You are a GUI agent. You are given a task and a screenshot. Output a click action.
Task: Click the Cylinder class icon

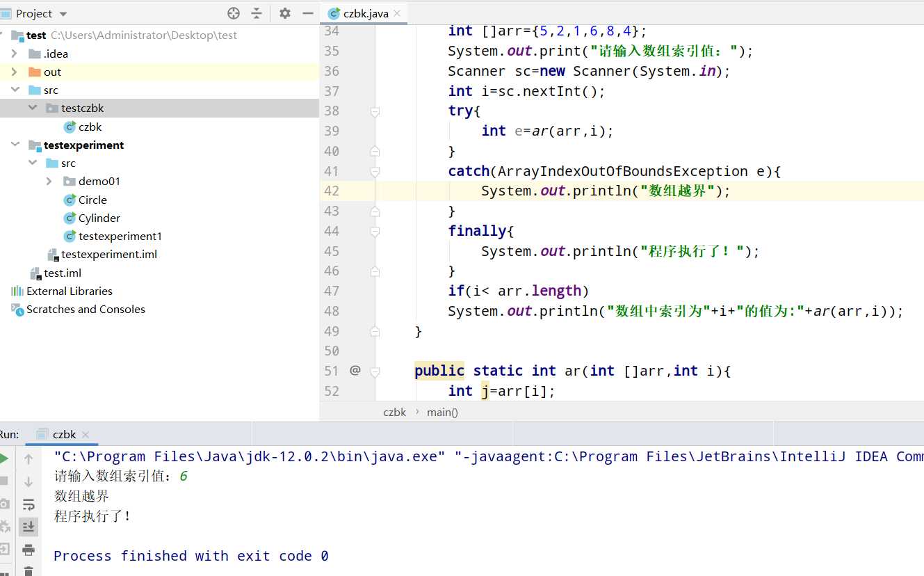click(70, 218)
